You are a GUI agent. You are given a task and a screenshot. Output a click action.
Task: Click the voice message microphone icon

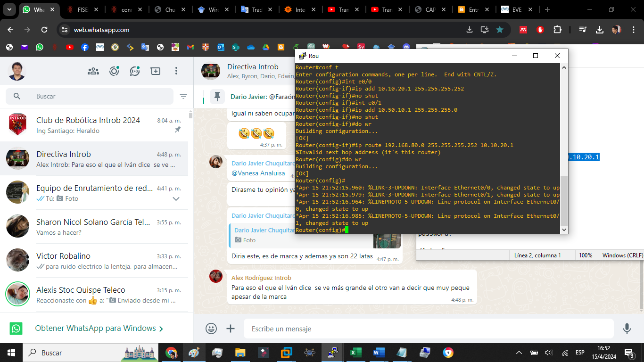point(627,329)
